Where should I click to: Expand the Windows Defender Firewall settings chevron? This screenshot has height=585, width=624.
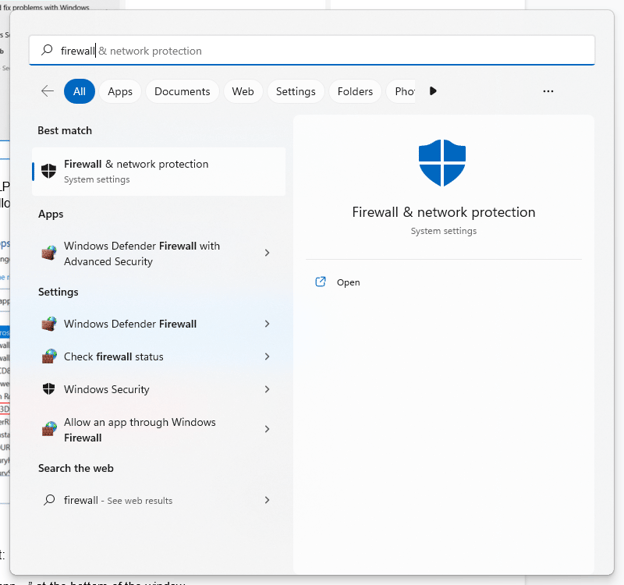[267, 324]
